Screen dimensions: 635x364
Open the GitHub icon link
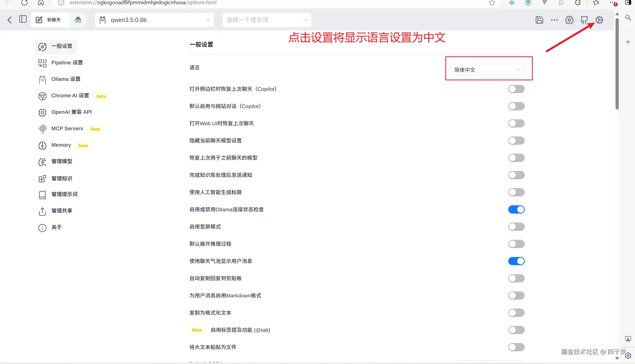[x=584, y=20]
